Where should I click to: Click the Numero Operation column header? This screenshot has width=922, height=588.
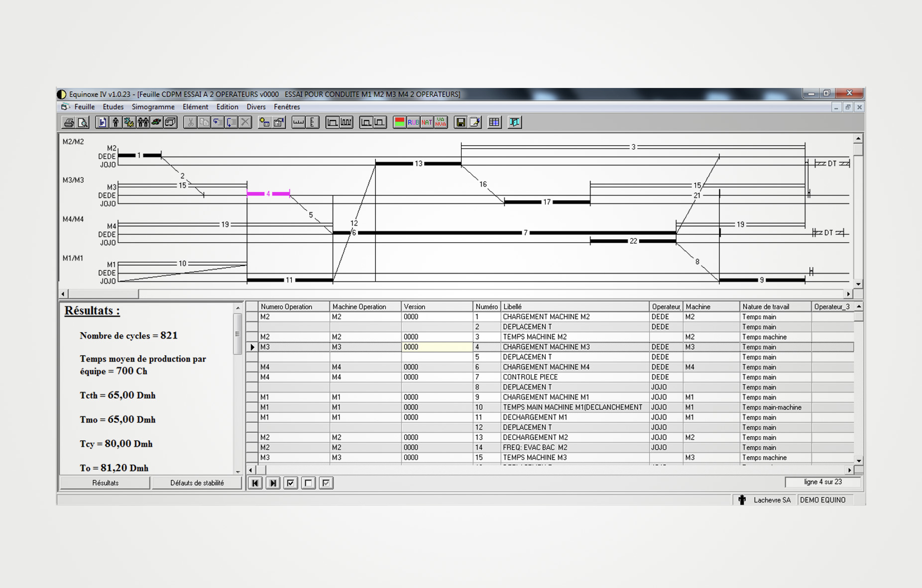click(x=294, y=307)
